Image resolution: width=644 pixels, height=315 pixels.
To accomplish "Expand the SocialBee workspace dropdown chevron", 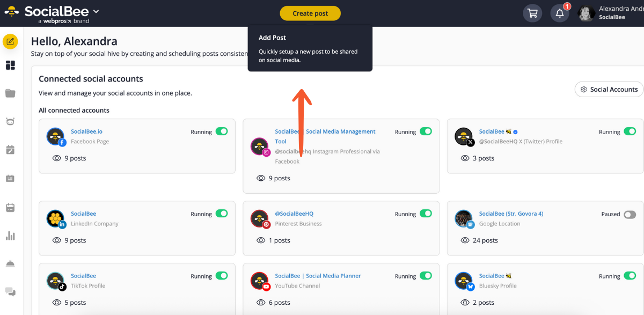I will (96, 11).
